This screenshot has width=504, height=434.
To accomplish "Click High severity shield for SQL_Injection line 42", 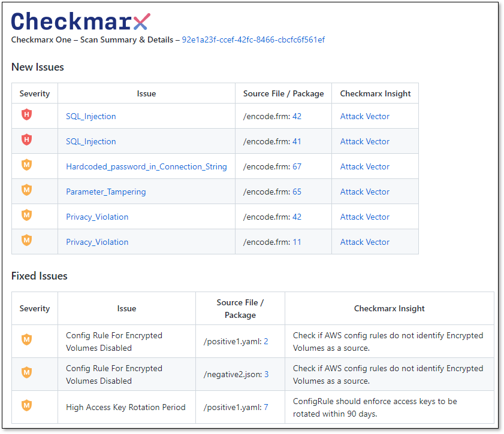I will [27, 114].
